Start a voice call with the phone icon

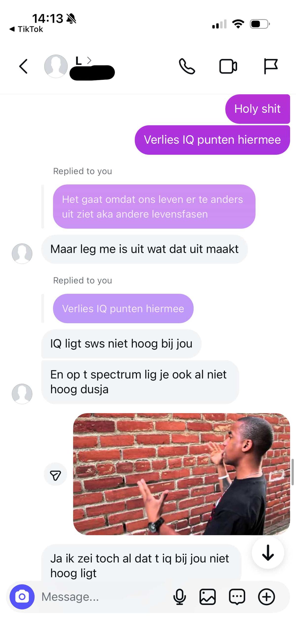(187, 66)
